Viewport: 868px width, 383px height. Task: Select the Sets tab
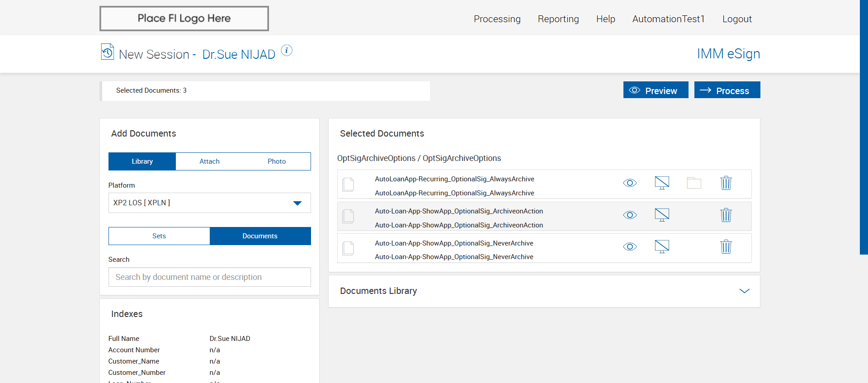(x=159, y=236)
